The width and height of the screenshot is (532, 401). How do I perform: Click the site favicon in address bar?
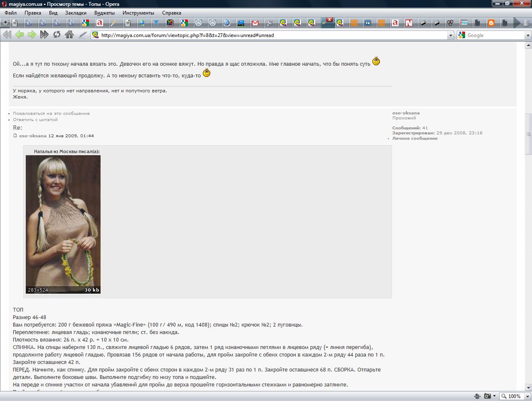click(x=96, y=35)
